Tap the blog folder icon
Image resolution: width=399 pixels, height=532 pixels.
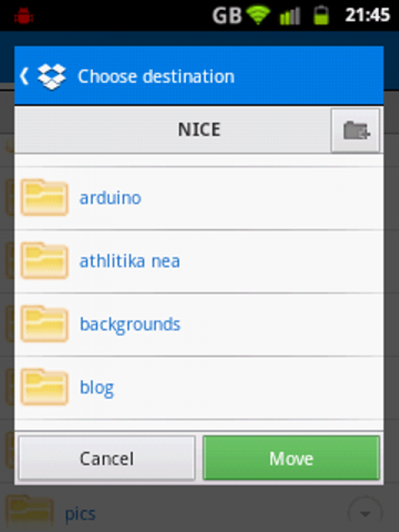point(45,387)
